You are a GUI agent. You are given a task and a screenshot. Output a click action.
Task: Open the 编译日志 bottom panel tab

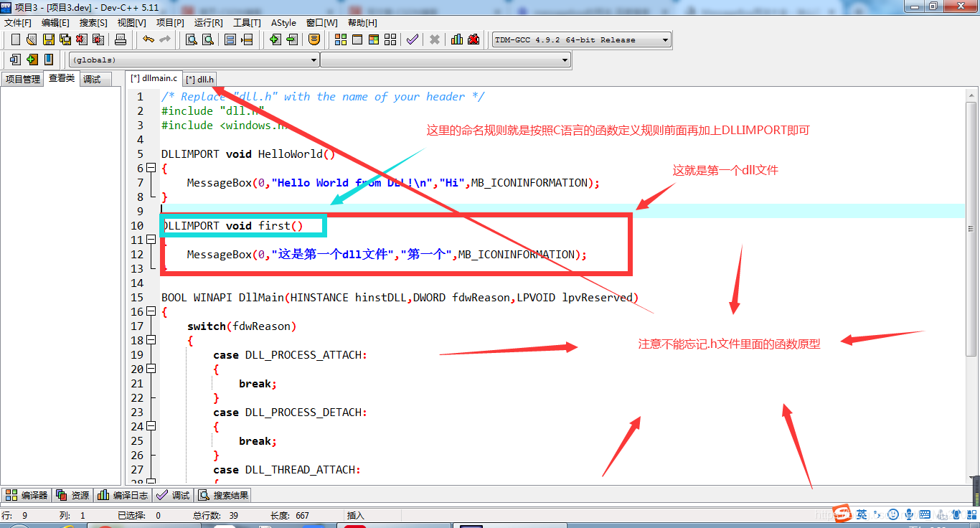pyautogui.click(x=123, y=495)
